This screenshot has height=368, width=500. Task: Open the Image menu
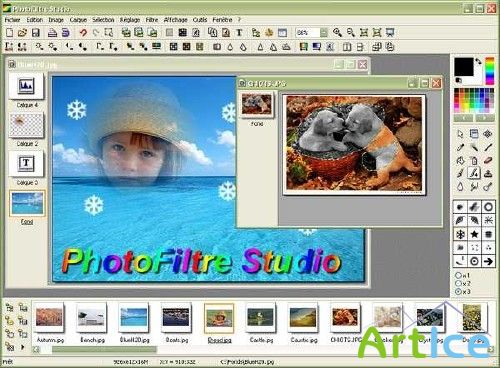[x=56, y=20]
